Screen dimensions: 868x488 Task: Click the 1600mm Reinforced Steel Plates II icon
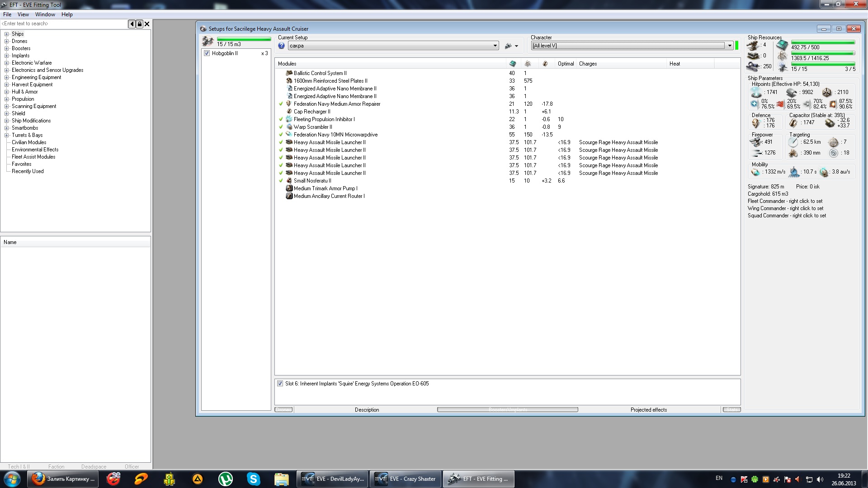[x=289, y=80]
